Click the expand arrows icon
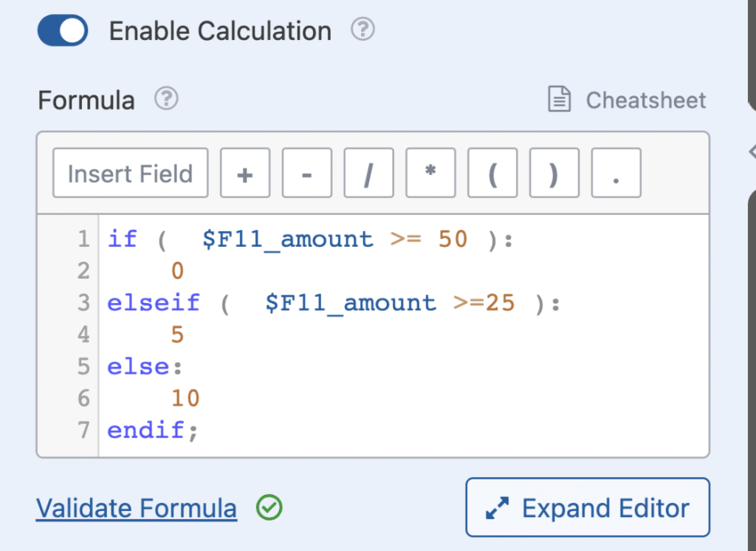756x551 pixels. point(499,508)
